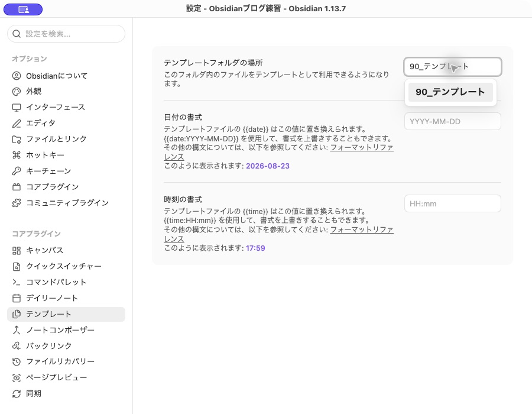Open コアプラグイン settings tab
532x414 pixels.
66,187
